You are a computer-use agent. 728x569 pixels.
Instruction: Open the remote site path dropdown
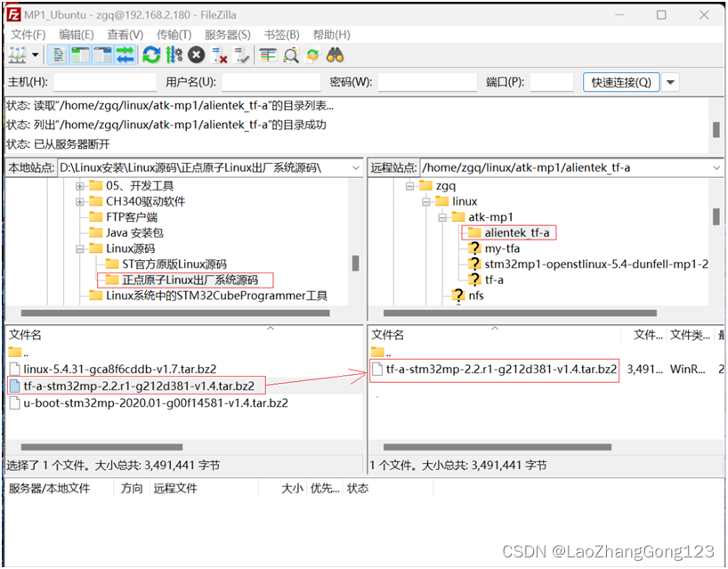tap(717, 167)
